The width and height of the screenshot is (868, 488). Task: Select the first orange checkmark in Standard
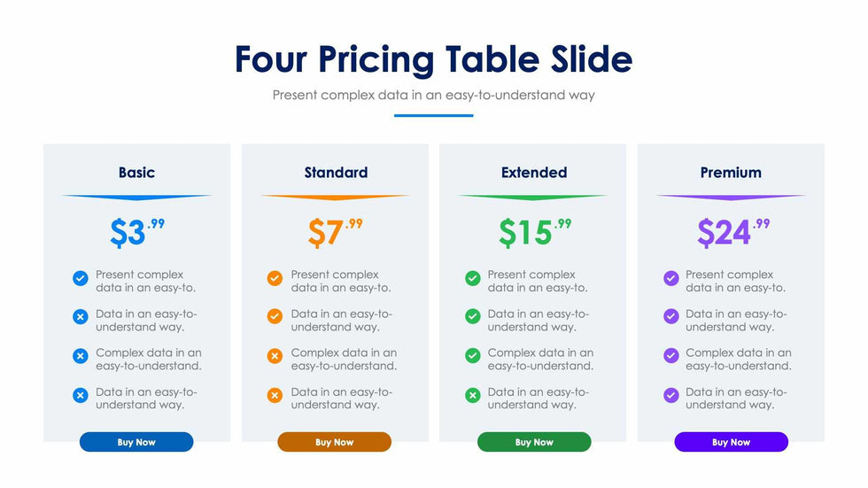point(275,279)
